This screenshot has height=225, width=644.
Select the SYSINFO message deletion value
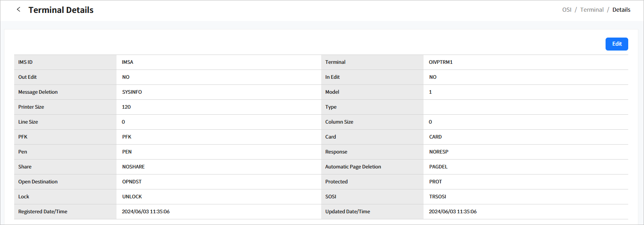coord(132,92)
